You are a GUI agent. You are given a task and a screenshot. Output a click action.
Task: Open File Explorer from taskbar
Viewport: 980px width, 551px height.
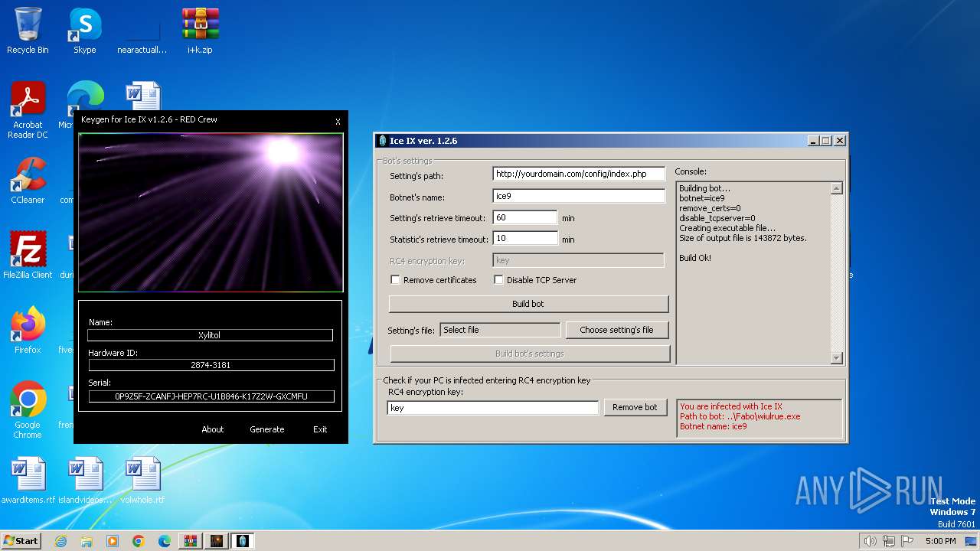87,541
